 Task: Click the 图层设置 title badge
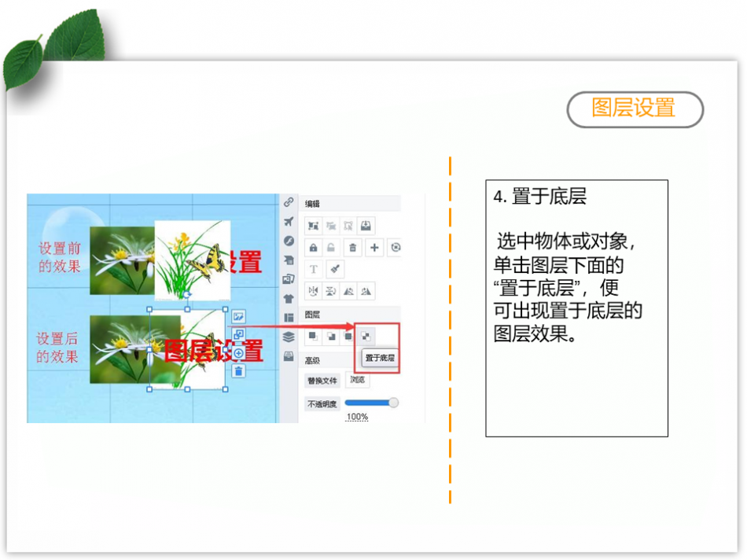pyautogui.click(x=634, y=109)
